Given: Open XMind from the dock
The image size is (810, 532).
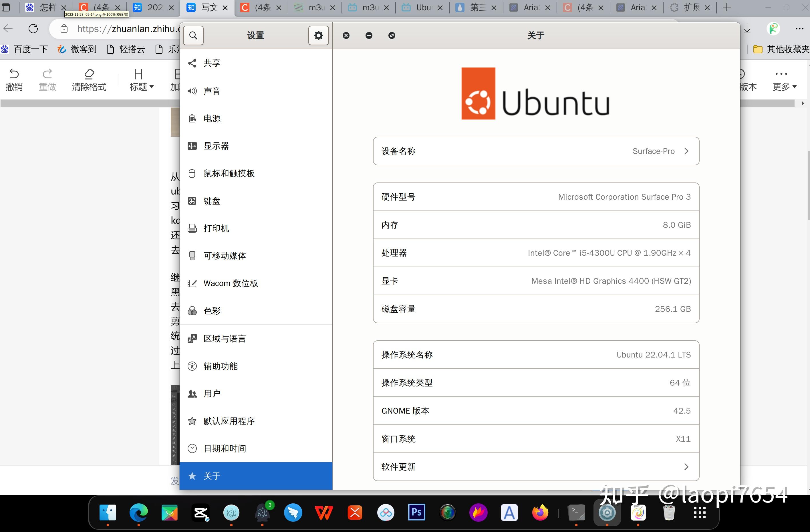Looking at the screenshot, I should [x=355, y=512].
